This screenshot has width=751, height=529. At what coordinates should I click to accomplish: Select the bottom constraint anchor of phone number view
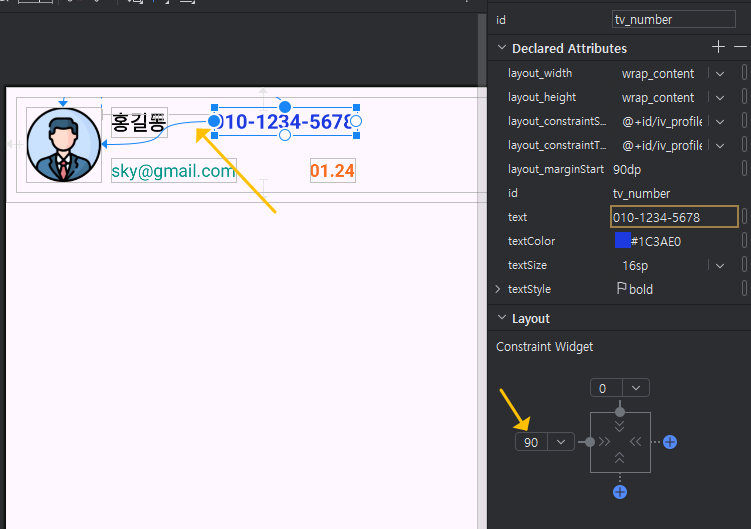[x=285, y=136]
